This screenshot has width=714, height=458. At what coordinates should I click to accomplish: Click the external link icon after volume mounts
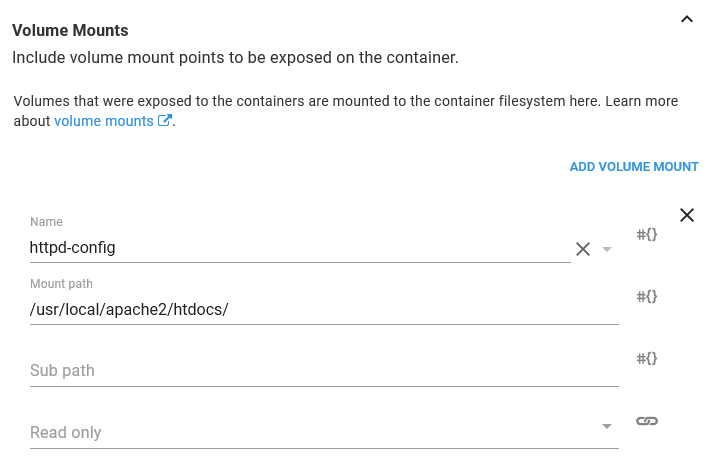165,121
